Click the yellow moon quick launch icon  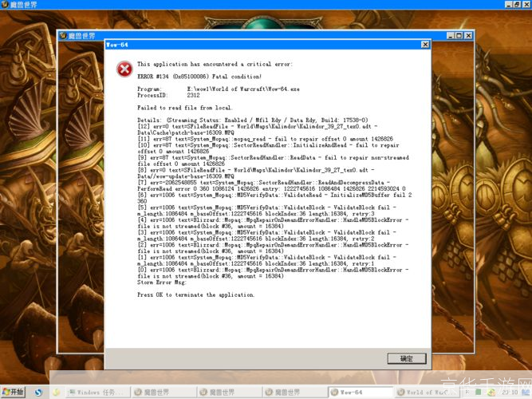pyautogui.click(x=56, y=392)
